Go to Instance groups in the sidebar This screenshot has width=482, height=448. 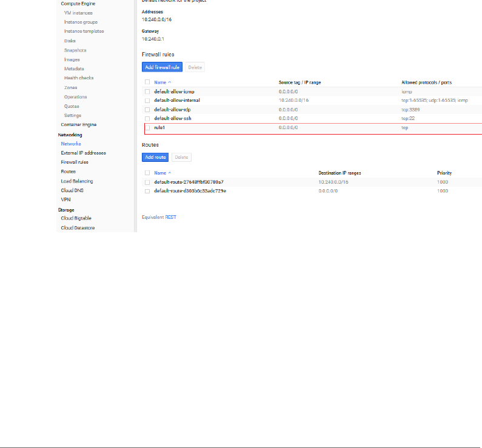(x=81, y=22)
